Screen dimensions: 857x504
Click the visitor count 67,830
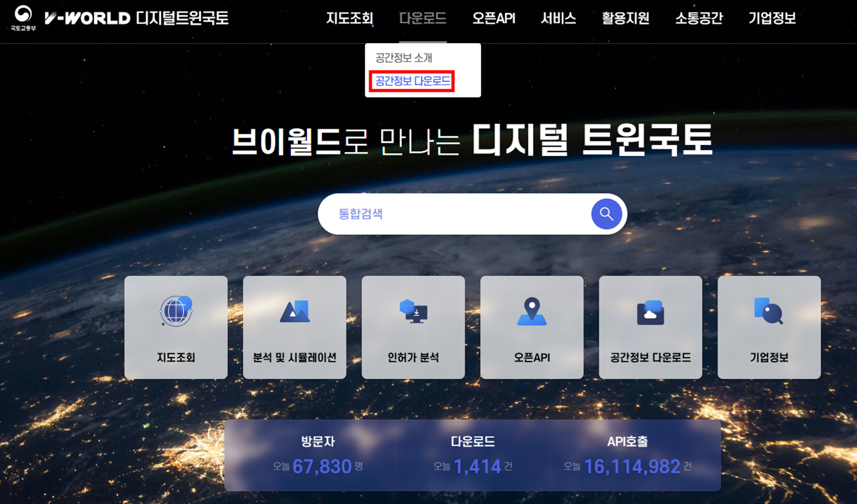[322, 466]
